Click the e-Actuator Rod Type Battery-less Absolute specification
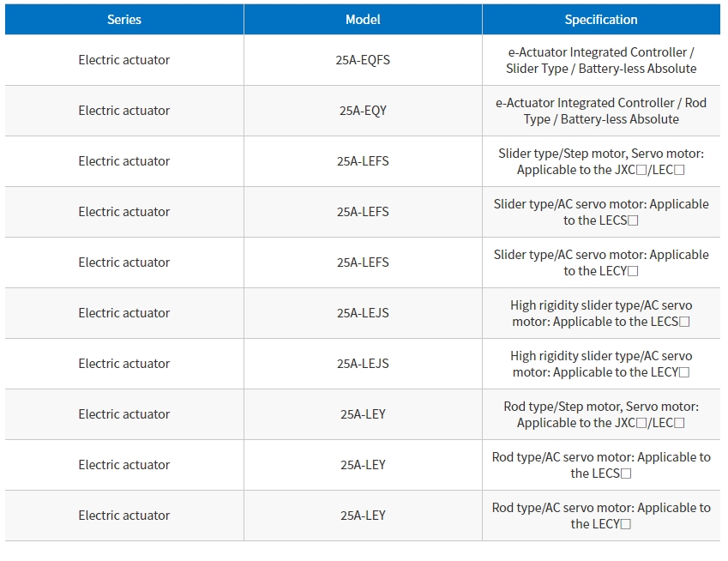This screenshot has height=561, width=728. point(601,111)
